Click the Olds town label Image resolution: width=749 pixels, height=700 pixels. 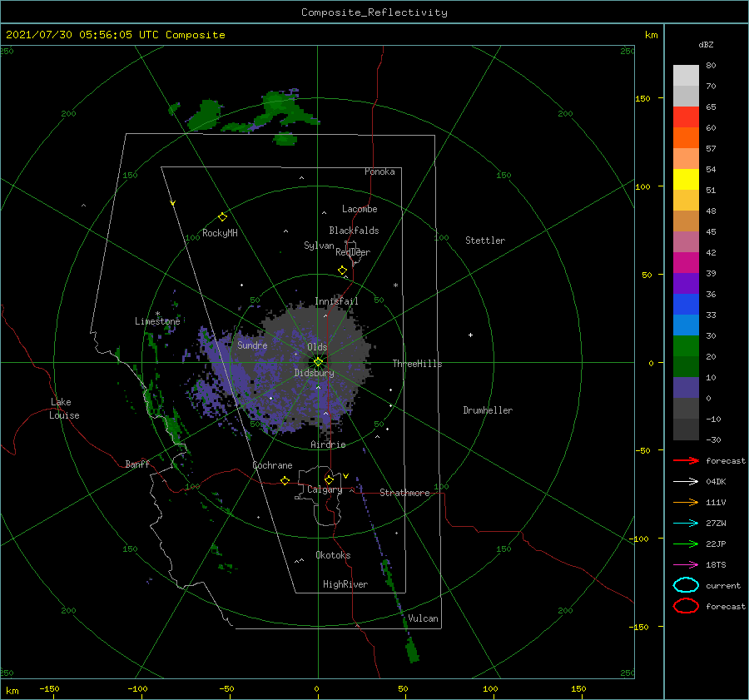[317, 347]
